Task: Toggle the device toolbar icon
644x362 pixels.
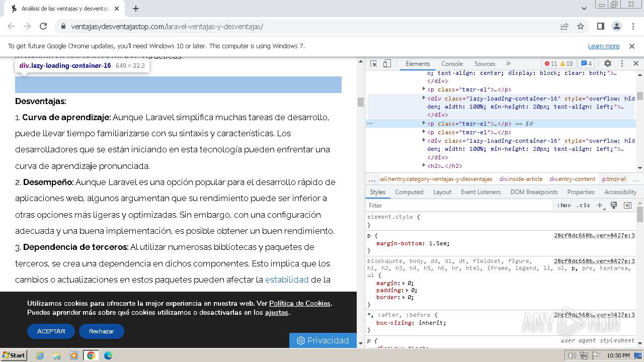Action: click(x=387, y=63)
